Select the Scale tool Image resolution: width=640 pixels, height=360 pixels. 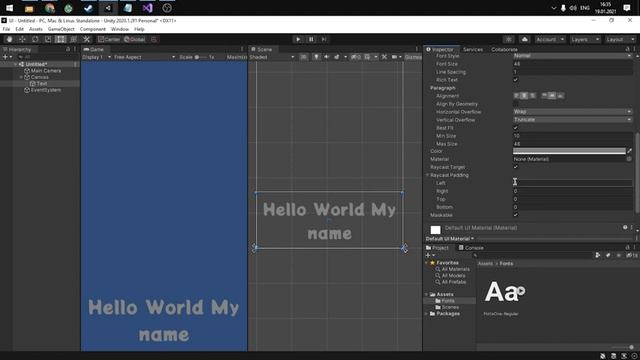(48, 39)
